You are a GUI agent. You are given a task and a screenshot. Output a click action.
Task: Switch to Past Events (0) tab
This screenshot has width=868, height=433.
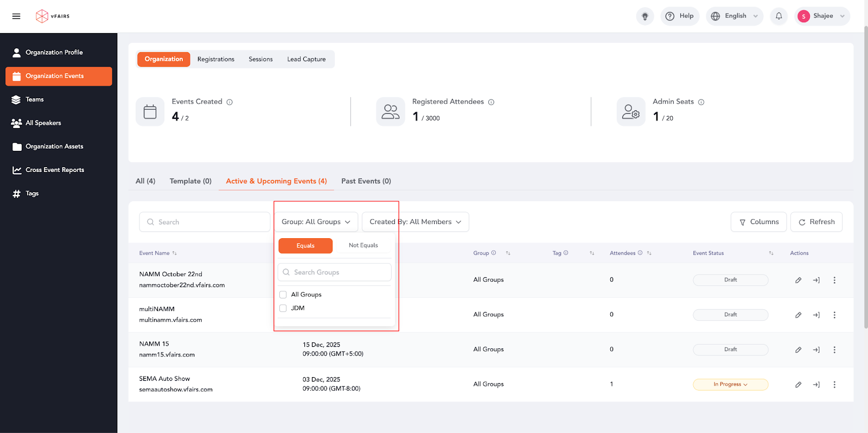click(366, 181)
